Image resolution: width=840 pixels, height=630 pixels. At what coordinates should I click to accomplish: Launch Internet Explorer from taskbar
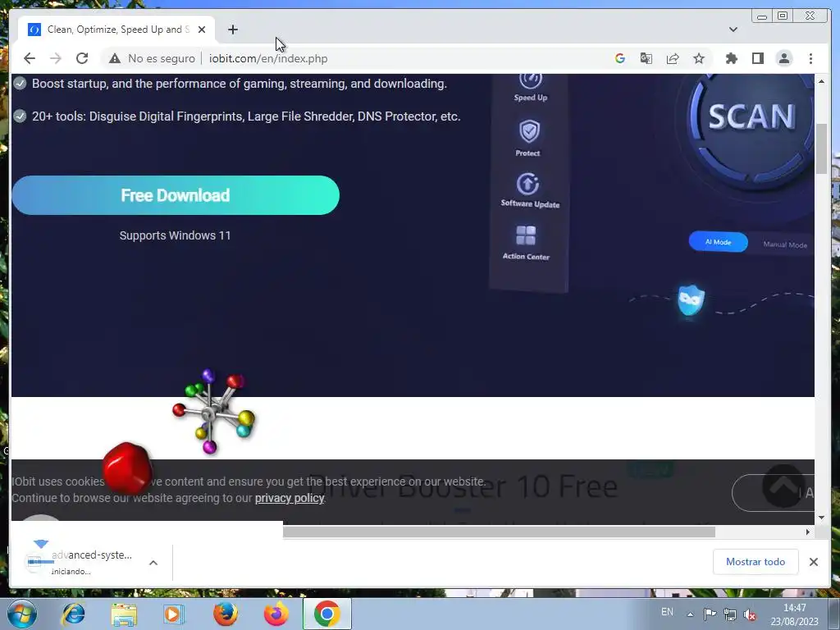tap(73, 614)
